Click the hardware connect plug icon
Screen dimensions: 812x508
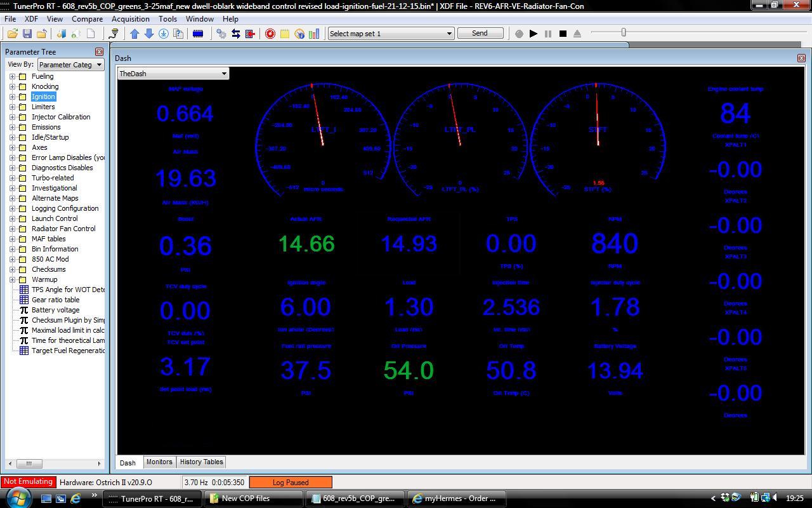(114, 34)
